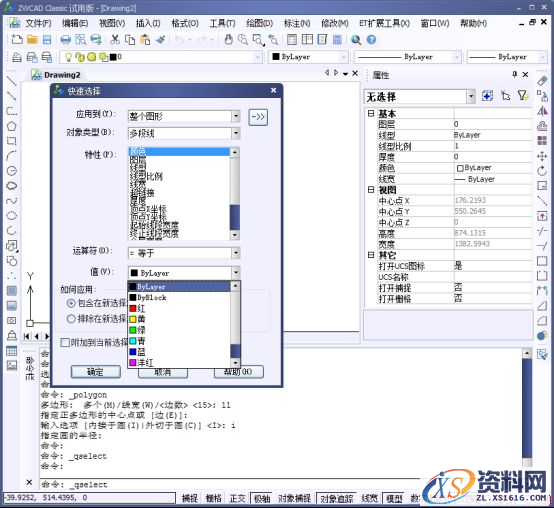Open the 绘图(D) menu
Screen dimensions: 554x508
259,24
